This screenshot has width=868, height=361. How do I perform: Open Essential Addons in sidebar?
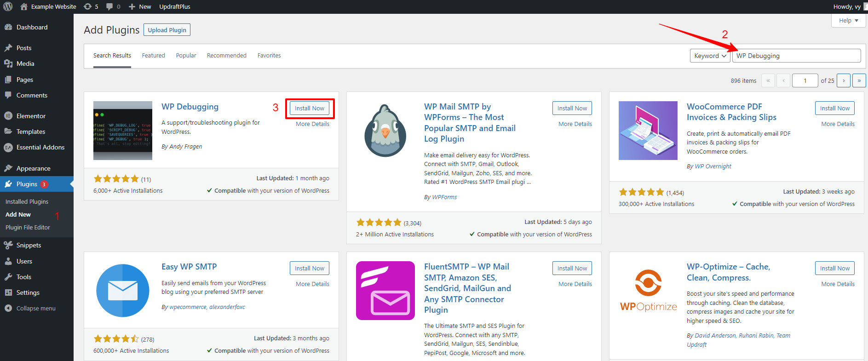(40, 147)
